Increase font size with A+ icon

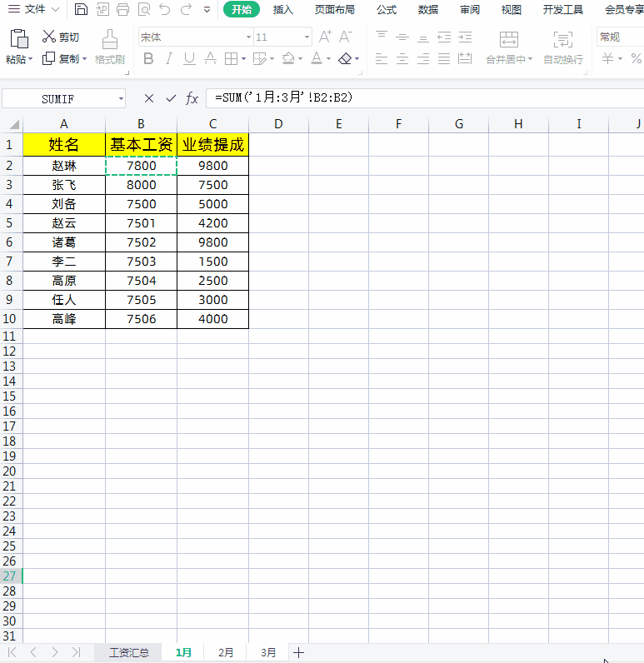coord(325,37)
